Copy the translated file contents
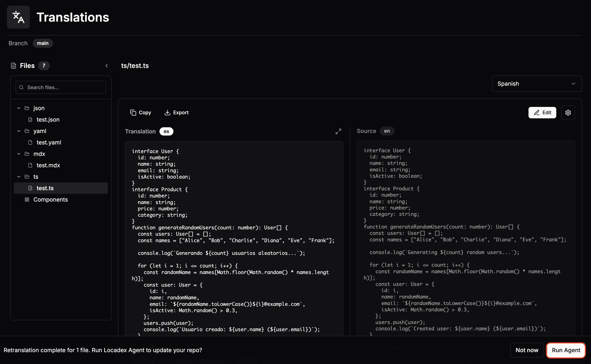591x364 pixels. click(x=141, y=112)
